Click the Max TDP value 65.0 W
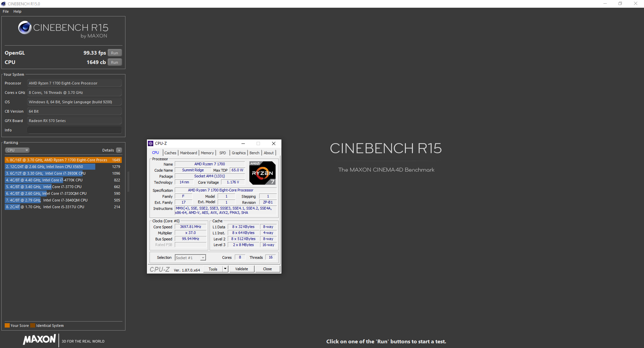This screenshot has width=644, height=348. click(237, 170)
